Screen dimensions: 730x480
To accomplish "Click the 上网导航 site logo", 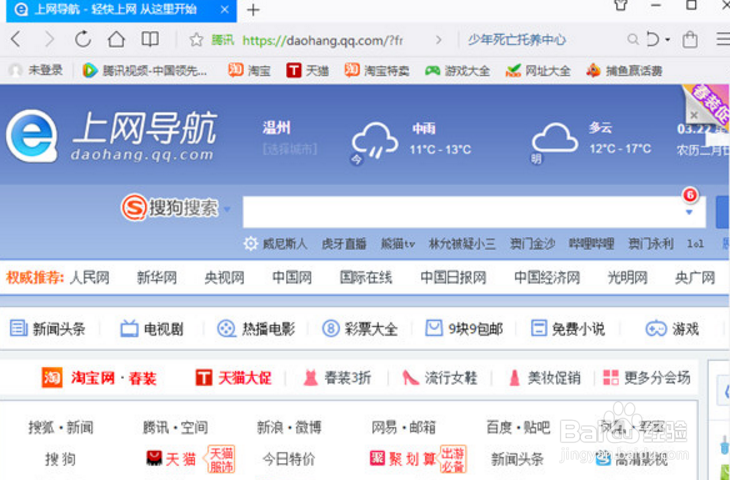I will click(x=111, y=136).
